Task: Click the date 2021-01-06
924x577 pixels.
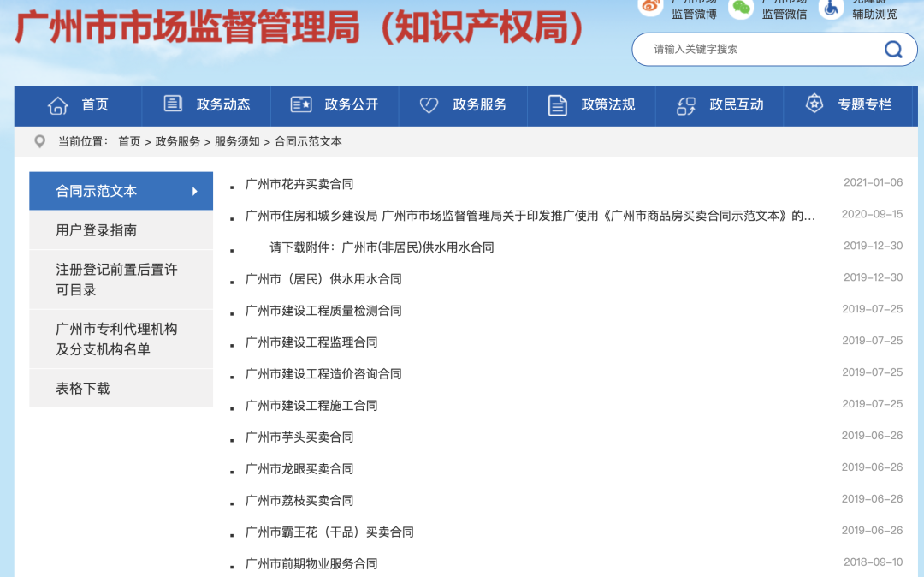Action: click(873, 182)
